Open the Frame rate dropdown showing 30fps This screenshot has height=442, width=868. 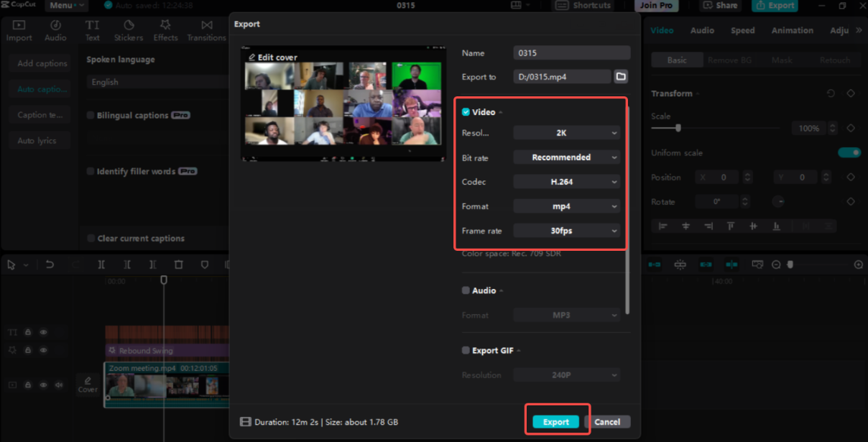pyautogui.click(x=566, y=230)
